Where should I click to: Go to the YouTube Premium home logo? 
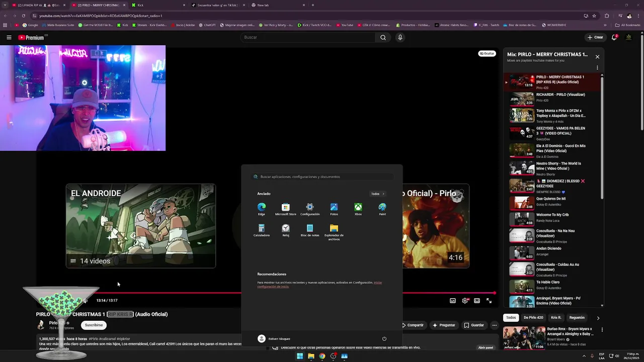pos(31,37)
